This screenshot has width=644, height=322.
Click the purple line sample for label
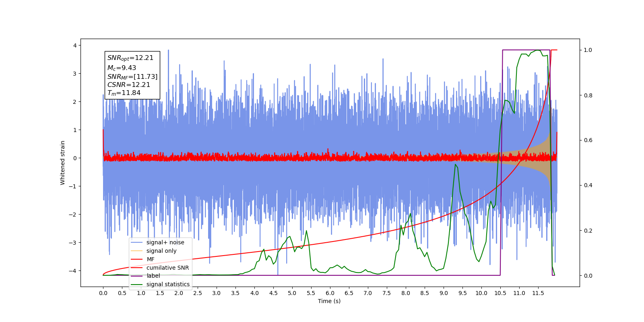(x=137, y=276)
